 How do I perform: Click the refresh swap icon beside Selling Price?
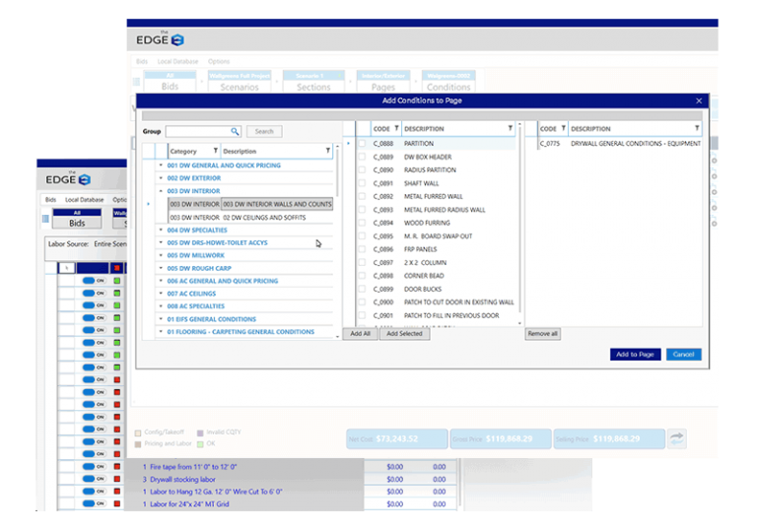click(677, 438)
